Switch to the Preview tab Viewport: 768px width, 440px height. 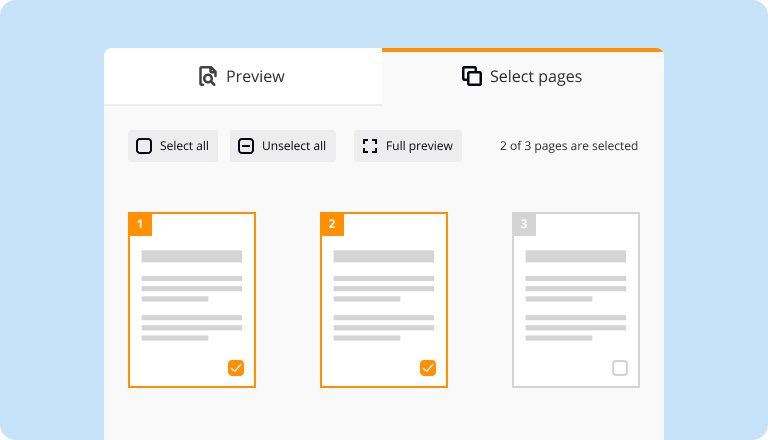[x=243, y=76]
